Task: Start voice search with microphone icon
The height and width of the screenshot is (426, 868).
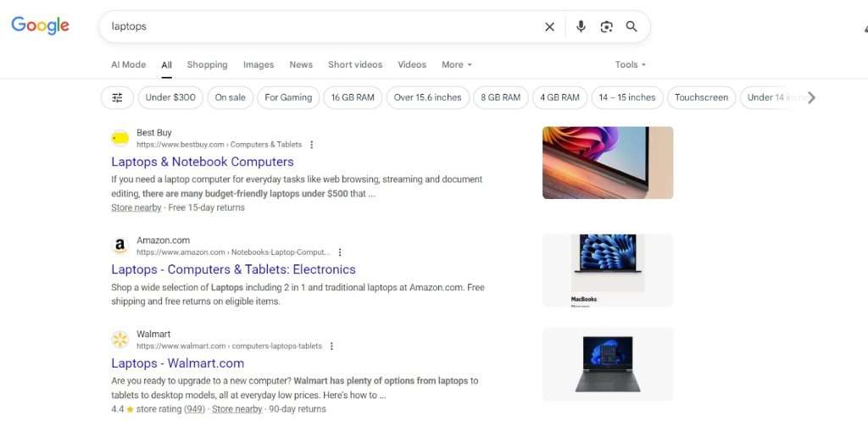Action: point(580,26)
